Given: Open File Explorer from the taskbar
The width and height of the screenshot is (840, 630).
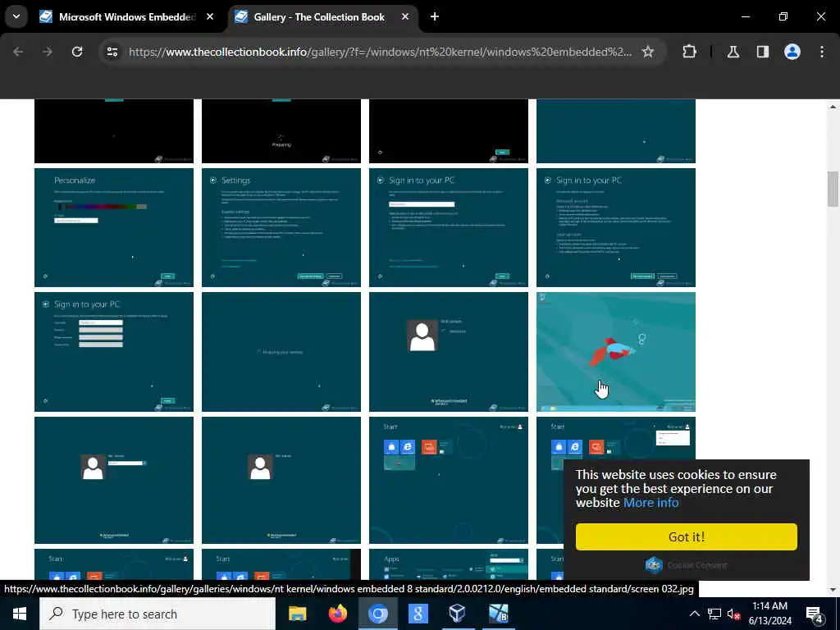Looking at the screenshot, I should click(x=297, y=614).
